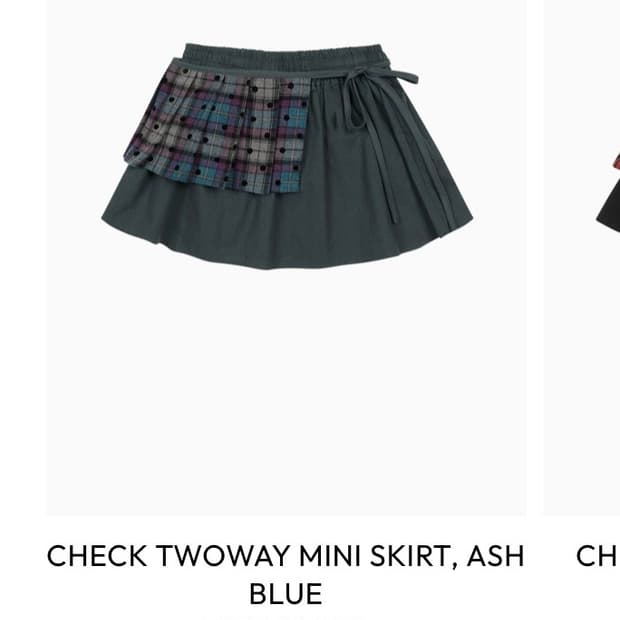Open CHECK TWOWAY MINI SKIRT, ASH BLUE title
Image resolution: width=620 pixels, height=620 pixels.
(285, 574)
